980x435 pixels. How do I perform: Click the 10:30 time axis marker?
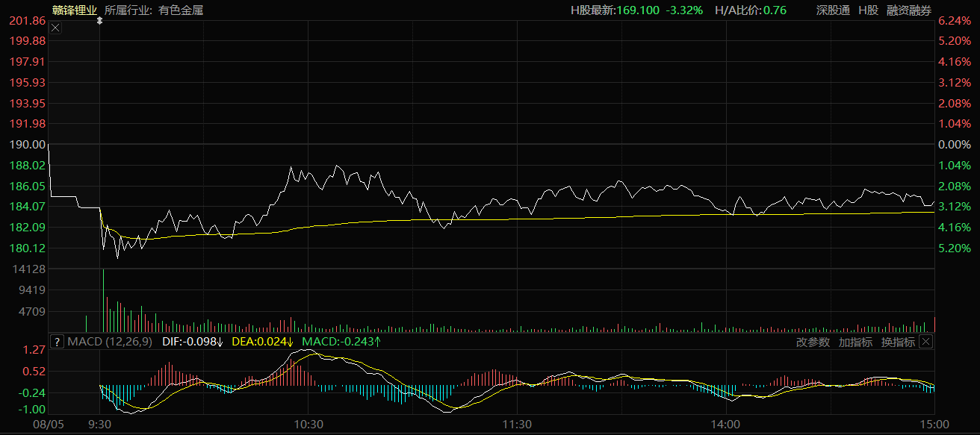pos(308,425)
